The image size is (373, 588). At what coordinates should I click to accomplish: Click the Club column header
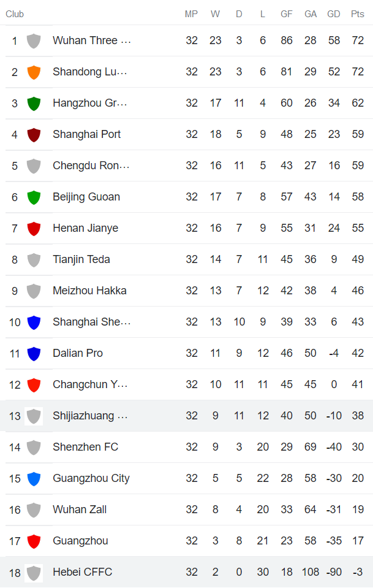[x=15, y=13]
